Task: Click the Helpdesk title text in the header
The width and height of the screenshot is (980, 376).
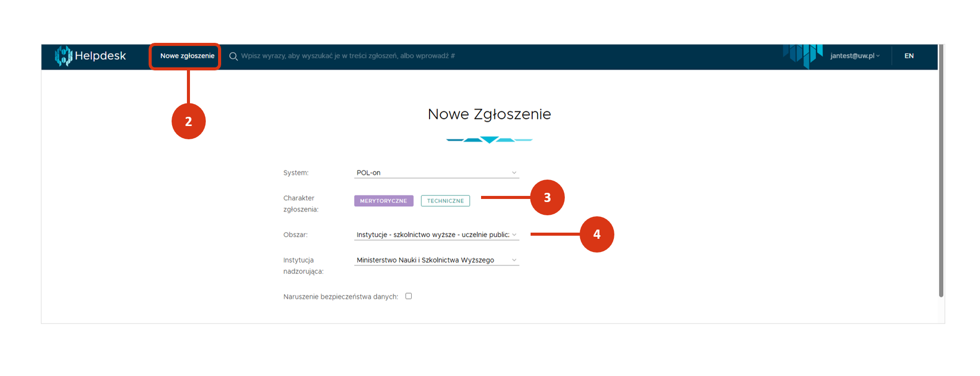Action: point(100,56)
